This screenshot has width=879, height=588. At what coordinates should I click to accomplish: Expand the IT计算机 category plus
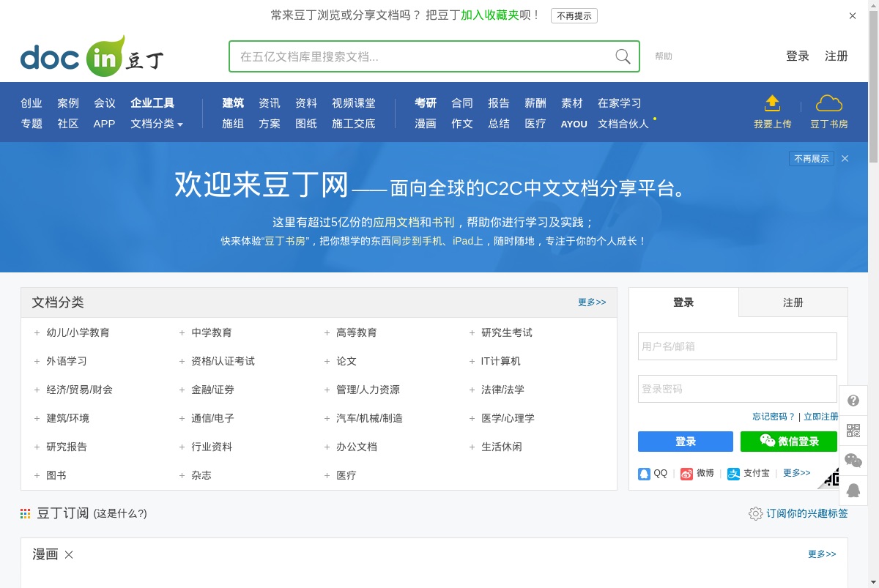tap(472, 362)
